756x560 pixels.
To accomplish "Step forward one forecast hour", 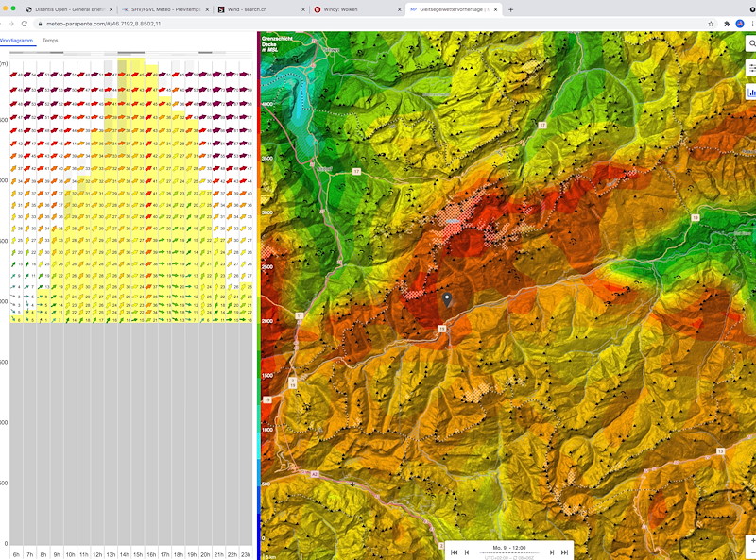I will tap(552, 552).
